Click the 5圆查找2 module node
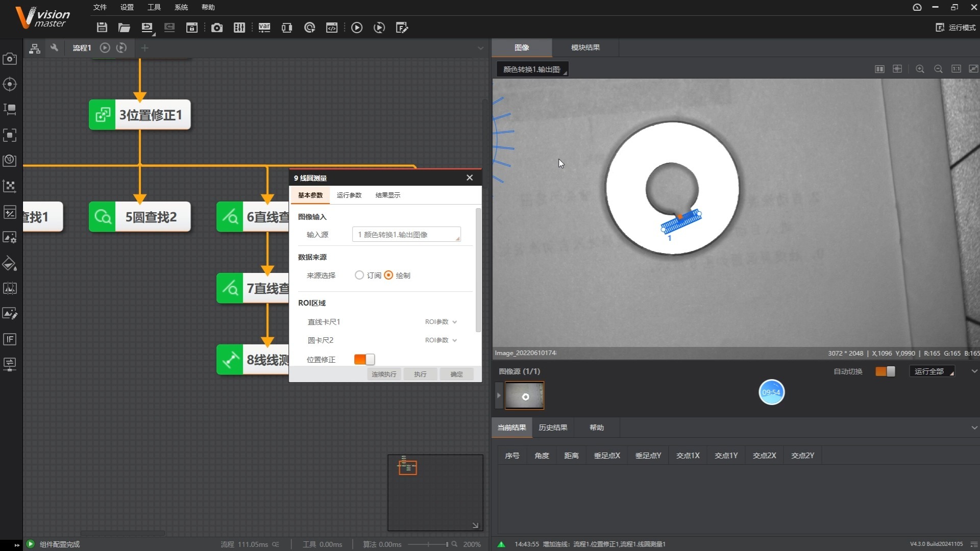The height and width of the screenshot is (551, 980). (140, 217)
